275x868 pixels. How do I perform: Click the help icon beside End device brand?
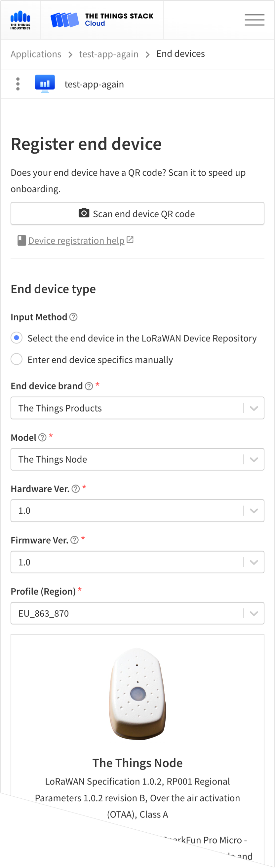(88, 386)
